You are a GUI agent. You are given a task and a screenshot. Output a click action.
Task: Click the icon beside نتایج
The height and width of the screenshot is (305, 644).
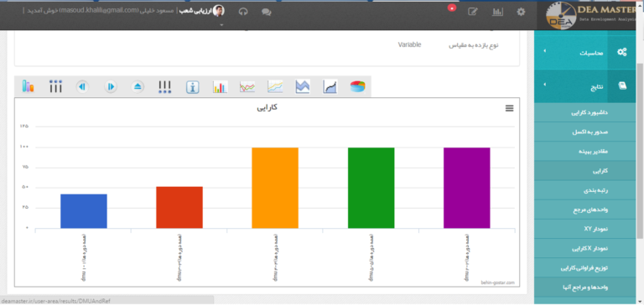point(622,85)
